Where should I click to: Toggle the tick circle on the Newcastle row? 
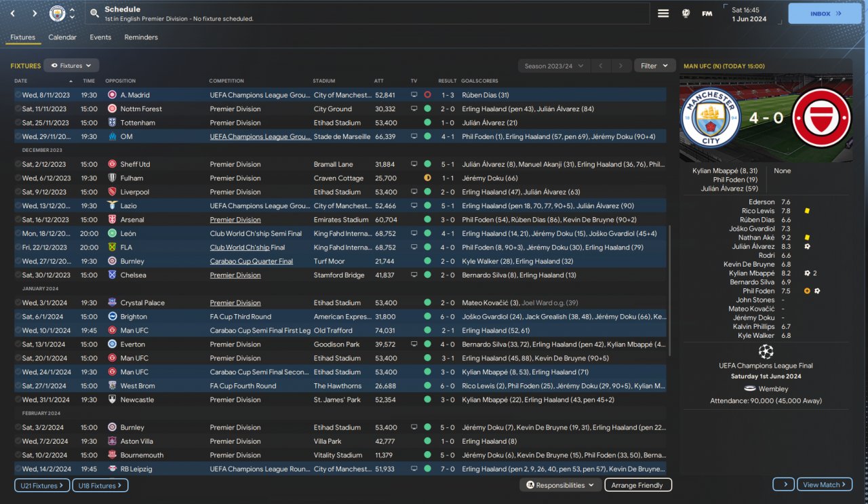point(18,400)
